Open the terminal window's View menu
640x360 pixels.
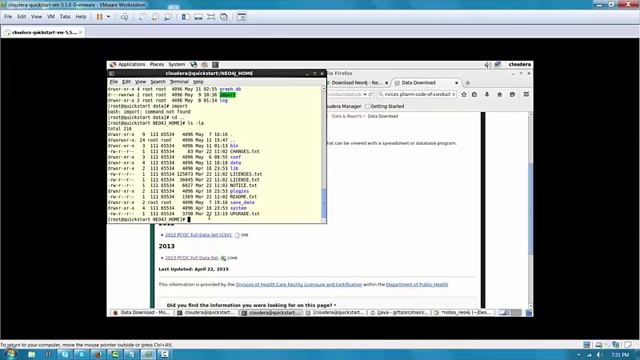pos(140,82)
